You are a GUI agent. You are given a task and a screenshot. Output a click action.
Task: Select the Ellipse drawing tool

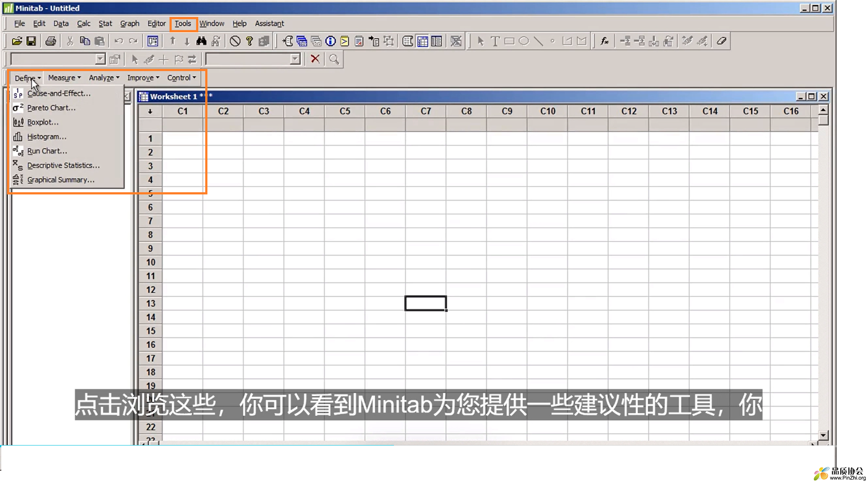[x=524, y=41]
